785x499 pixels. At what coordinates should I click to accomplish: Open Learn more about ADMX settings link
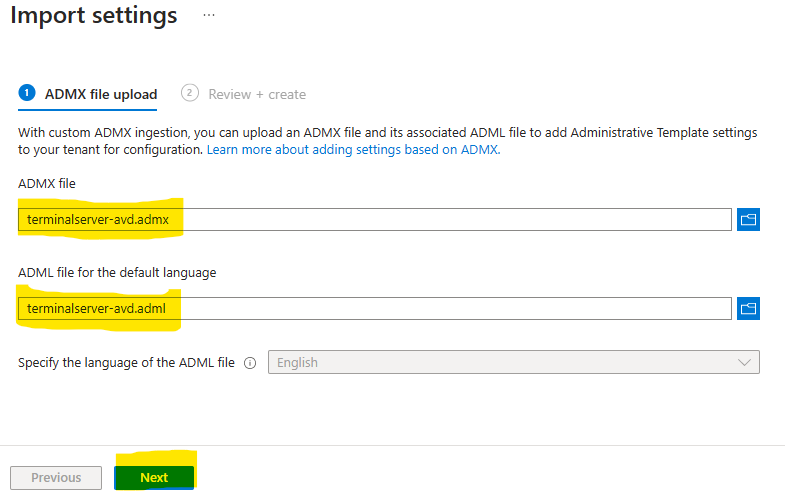(352, 149)
